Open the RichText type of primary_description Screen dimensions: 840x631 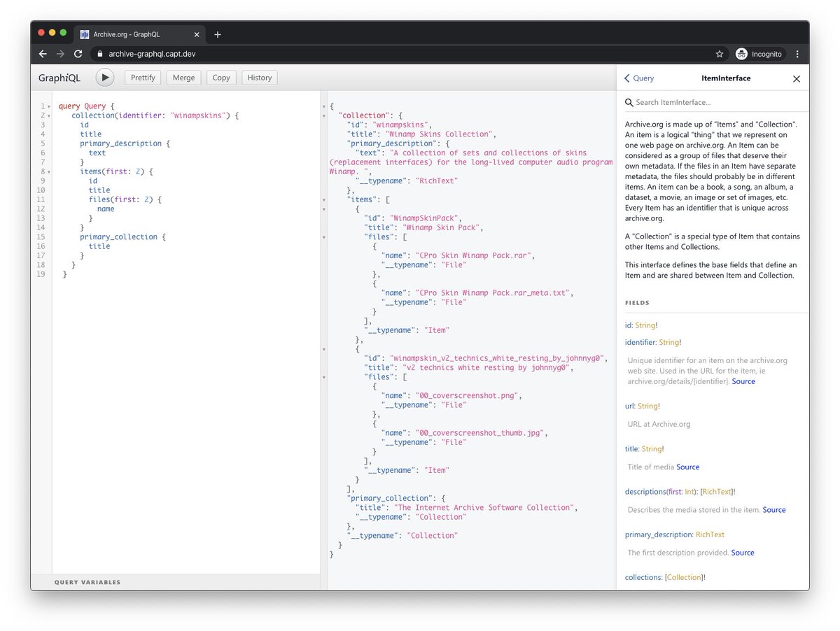(x=710, y=534)
